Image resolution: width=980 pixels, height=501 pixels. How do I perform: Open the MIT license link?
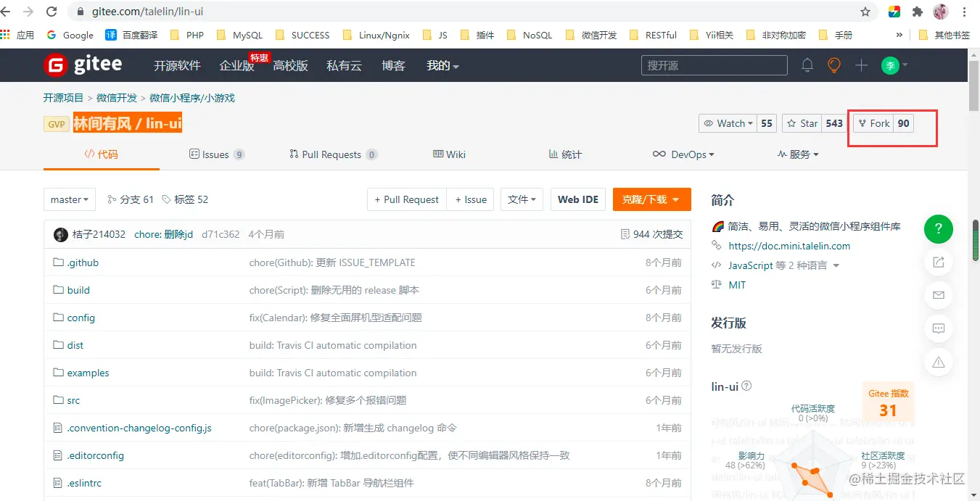[x=737, y=285]
